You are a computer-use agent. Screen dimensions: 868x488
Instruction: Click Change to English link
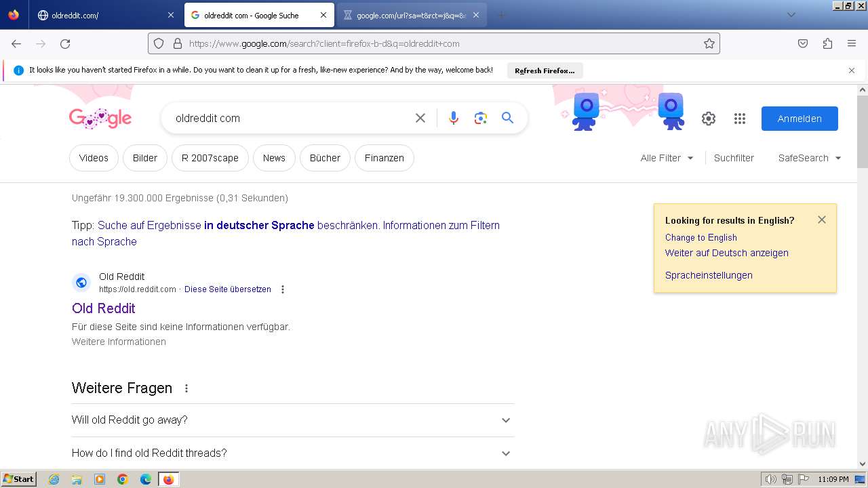pyautogui.click(x=701, y=237)
